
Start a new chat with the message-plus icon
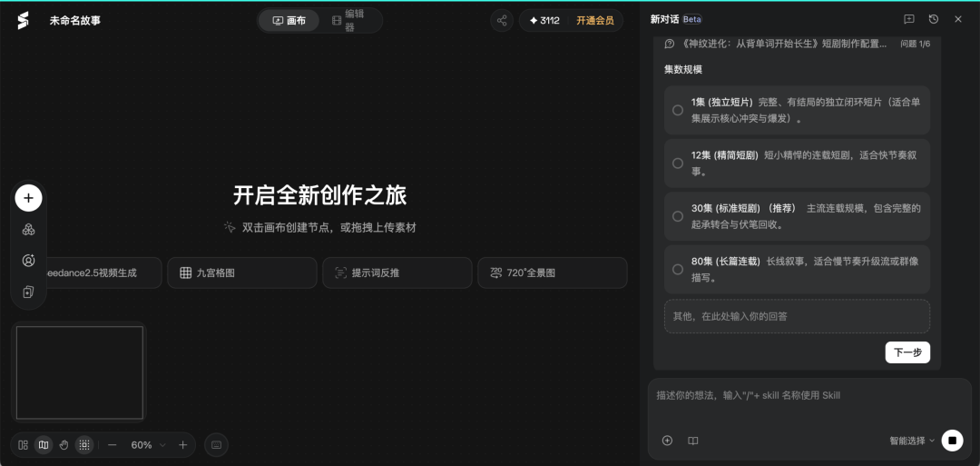pyautogui.click(x=909, y=19)
